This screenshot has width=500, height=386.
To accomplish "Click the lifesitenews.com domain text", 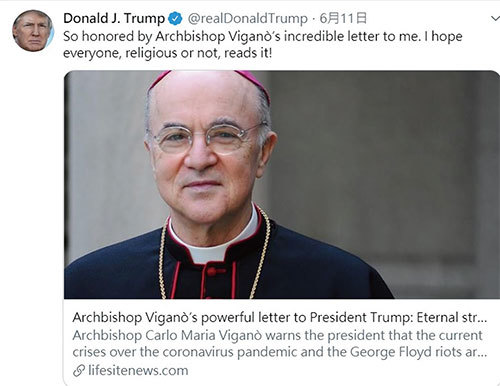I will [x=138, y=371].
